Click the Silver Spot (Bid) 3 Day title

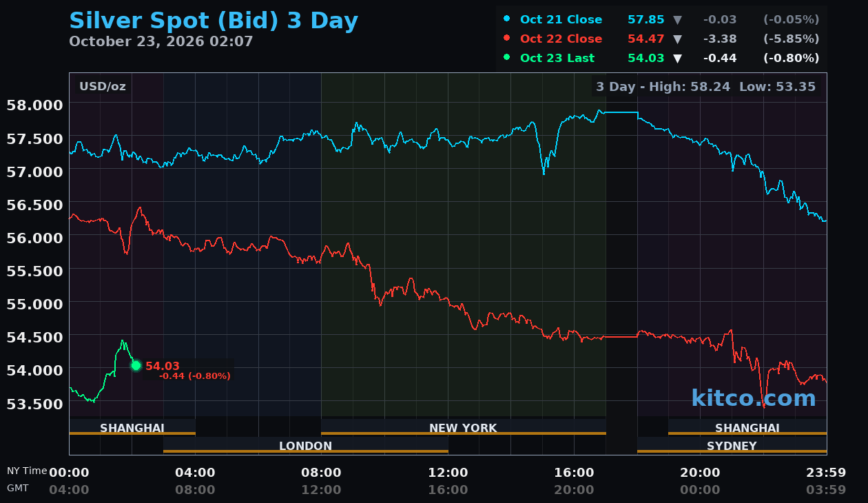click(214, 21)
